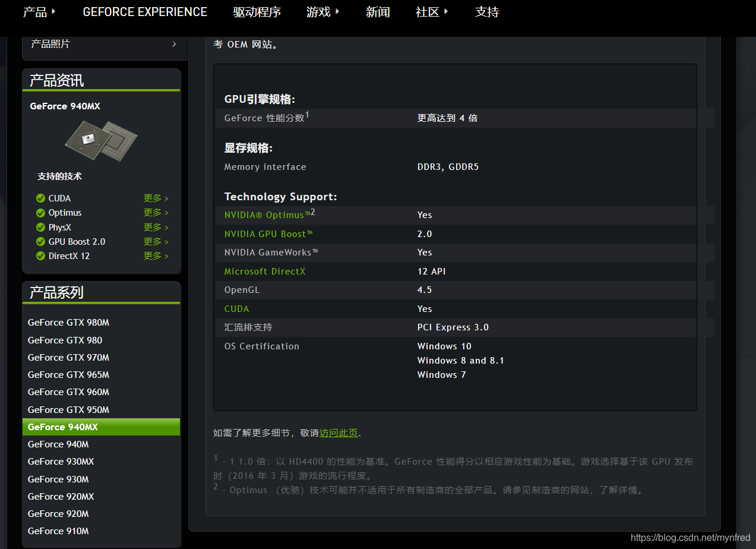Click the 产品资讯 panel heading
The height and width of the screenshot is (549, 756).
pos(57,81)
